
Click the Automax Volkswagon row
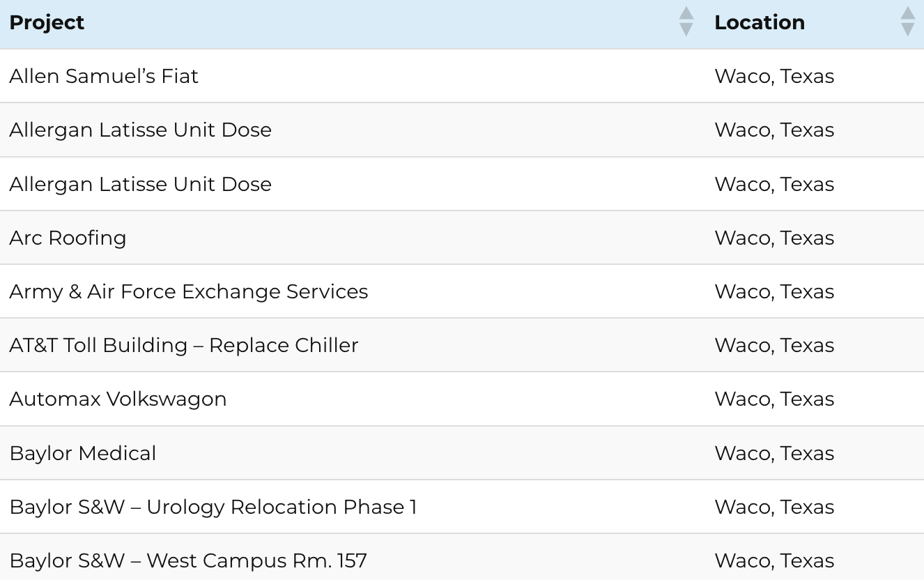click(118, 399)
